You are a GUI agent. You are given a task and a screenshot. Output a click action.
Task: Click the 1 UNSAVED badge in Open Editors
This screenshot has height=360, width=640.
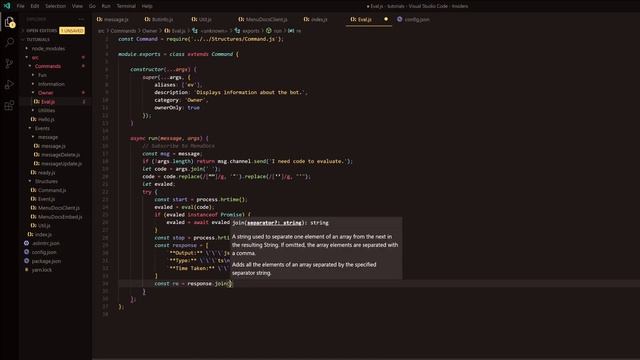[72, 31]
